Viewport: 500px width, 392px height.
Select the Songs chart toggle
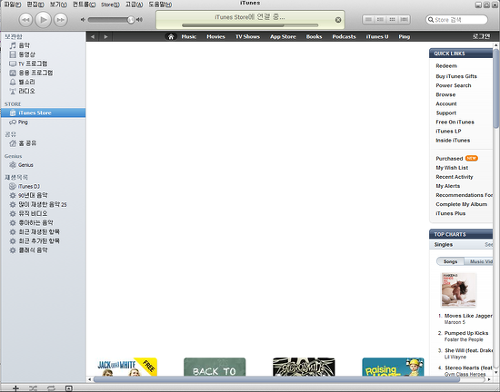pyautogui.click(x=450, y=262)
